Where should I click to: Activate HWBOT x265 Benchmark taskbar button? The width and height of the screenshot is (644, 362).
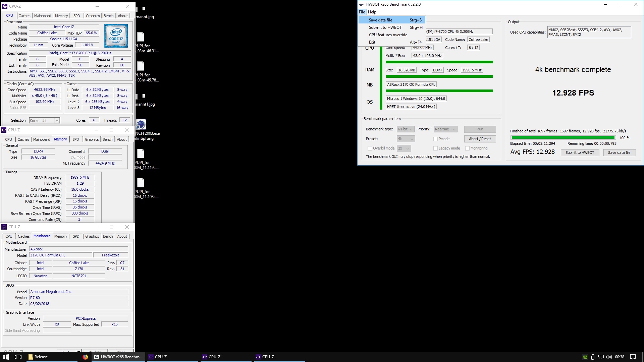(118, 357)
